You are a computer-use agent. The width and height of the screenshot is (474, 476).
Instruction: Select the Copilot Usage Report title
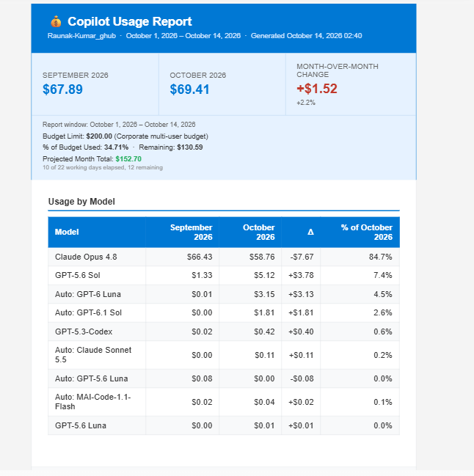(x=130, y=21)
